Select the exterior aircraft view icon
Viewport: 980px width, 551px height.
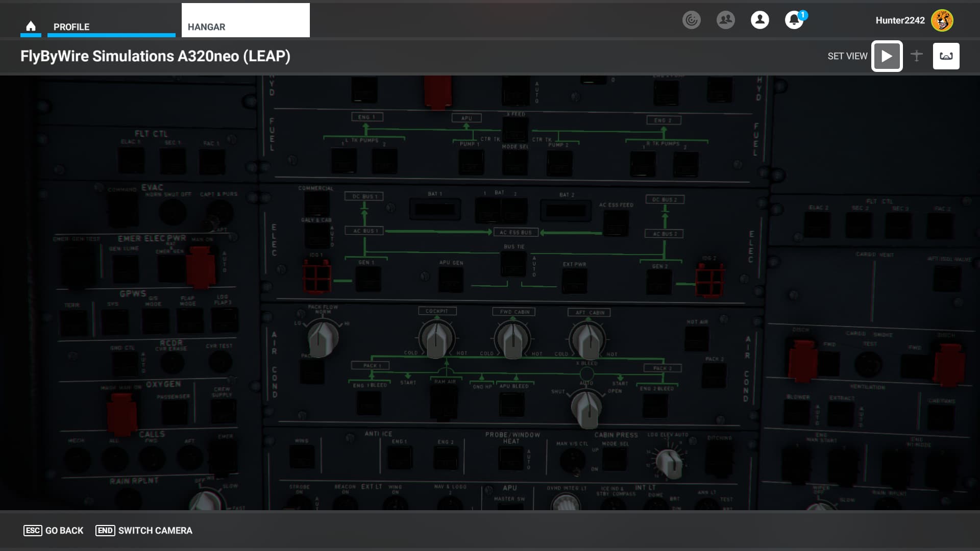click(x=916, y=56)
